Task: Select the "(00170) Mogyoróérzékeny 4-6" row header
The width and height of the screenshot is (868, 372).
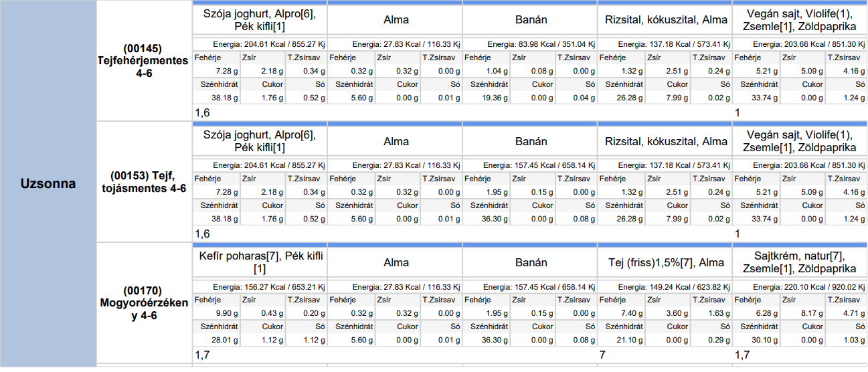Action: coord(143,303)
